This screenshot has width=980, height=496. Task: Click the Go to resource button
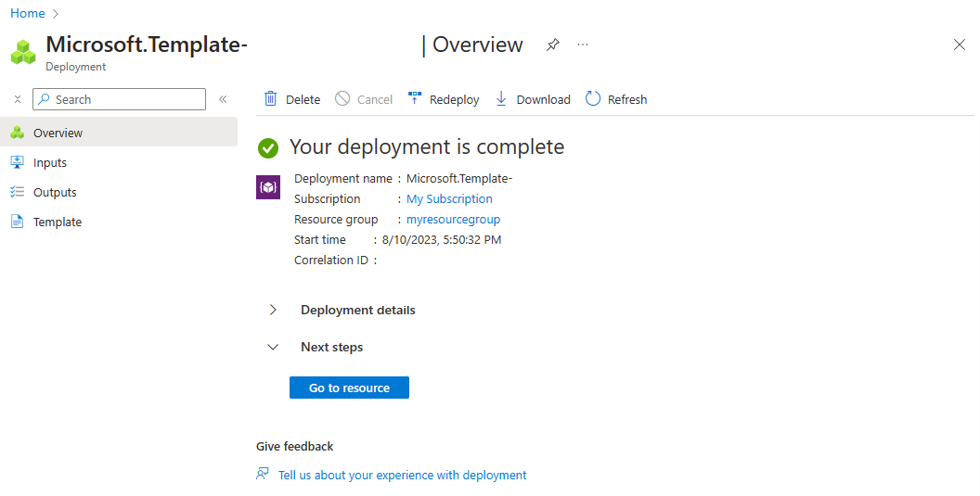pyautogui.click(x=349, y=388)
